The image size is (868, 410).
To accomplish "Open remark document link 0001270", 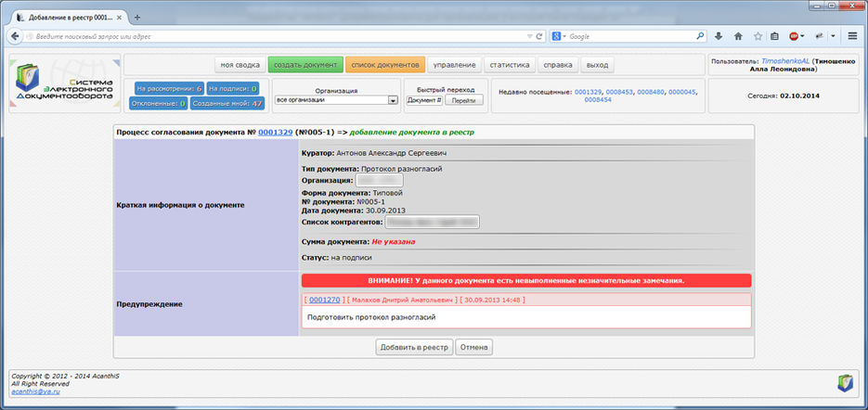I will click(x=324, y=300).
